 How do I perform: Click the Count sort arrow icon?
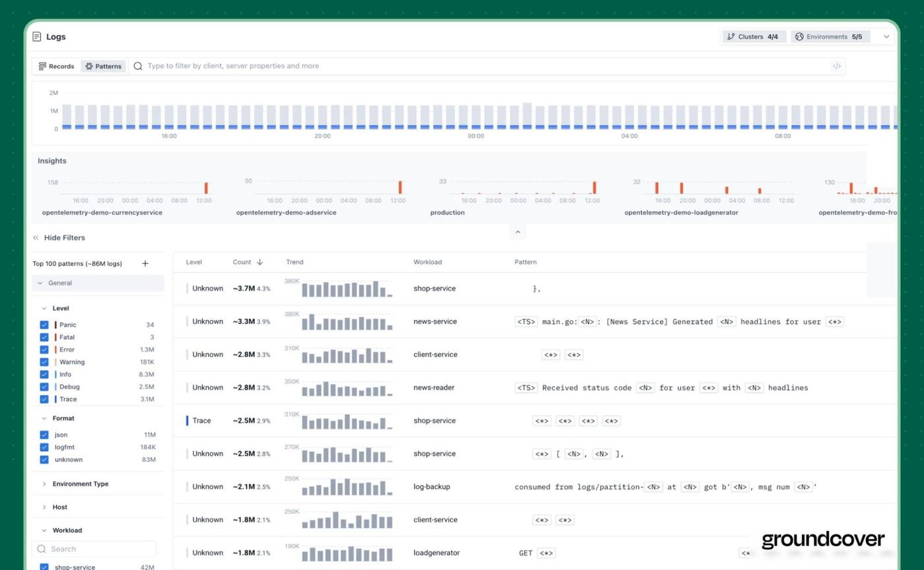point(259,262)
